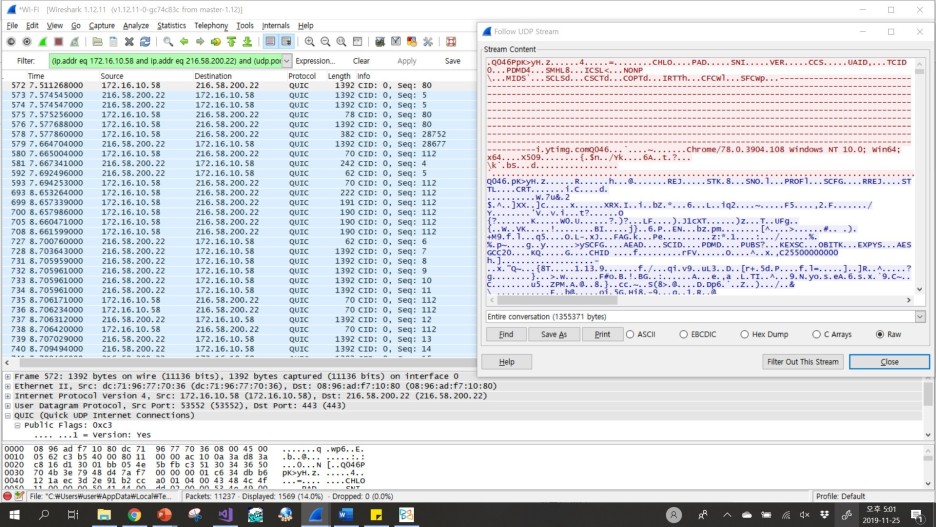Jump to the last packet
Screen dimensions: 936x527
point(247,42)
